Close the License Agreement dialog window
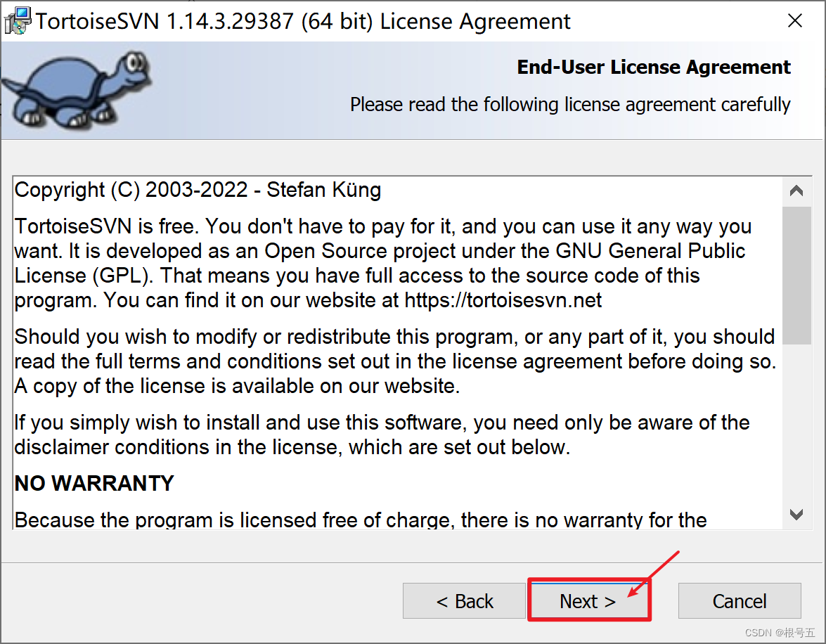This screenshot has width=826, height=644. point(795,20)
